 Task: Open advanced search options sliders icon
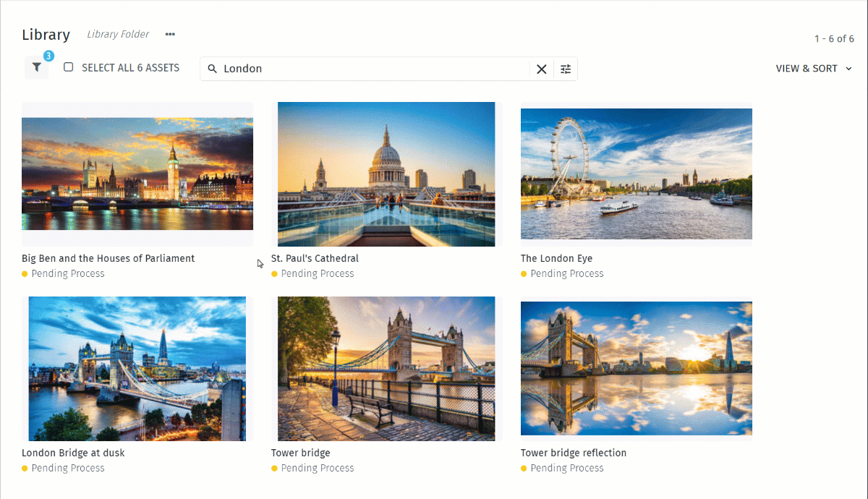coord(566,69)
